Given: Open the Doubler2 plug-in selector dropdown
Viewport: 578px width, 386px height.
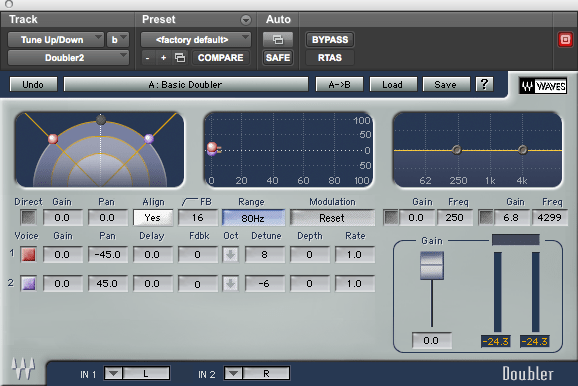Looking at the screenshot, I should coord(68,58).
